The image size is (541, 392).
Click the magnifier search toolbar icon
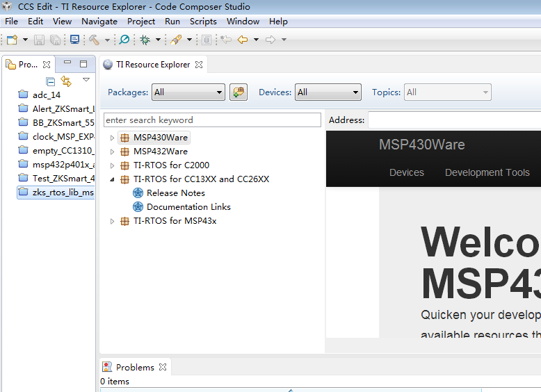tap(124, 40)
